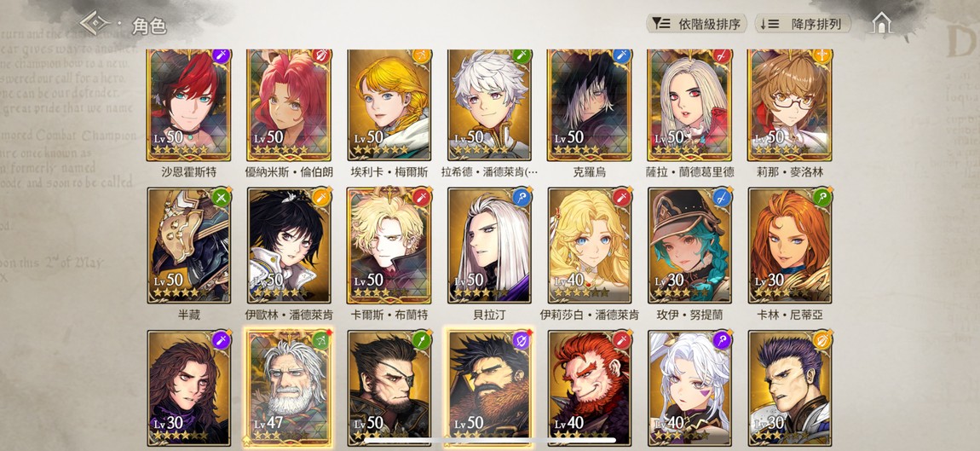Open 伊莉莎白・潘德萊肯 Lv40 card
This screenshot has width=980, height=451.
[x=590, y=246]
